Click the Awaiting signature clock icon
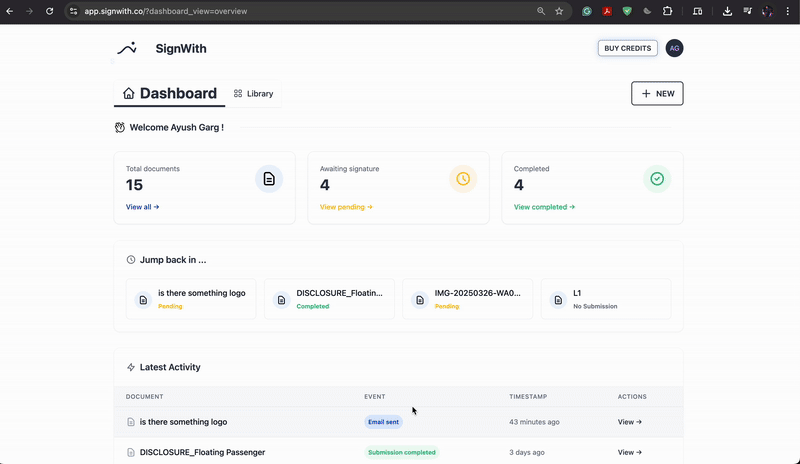 [x=463, y=179]
